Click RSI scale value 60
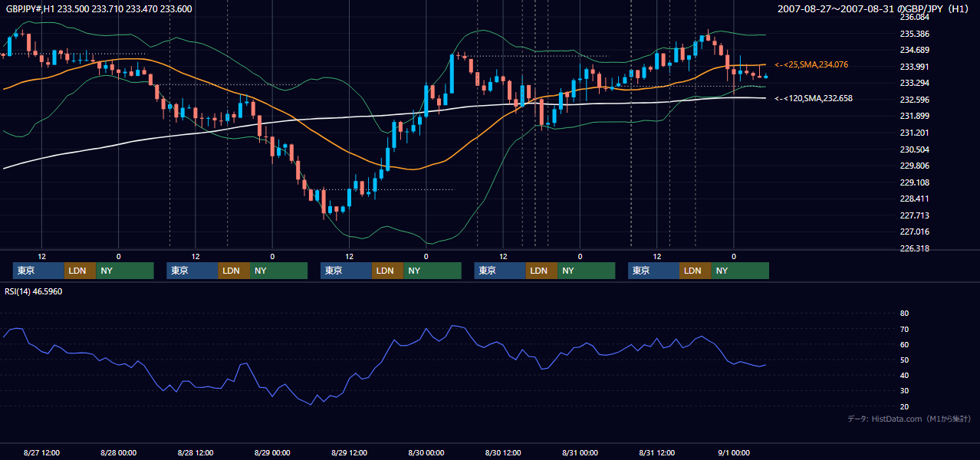 (x=904, y=344)
